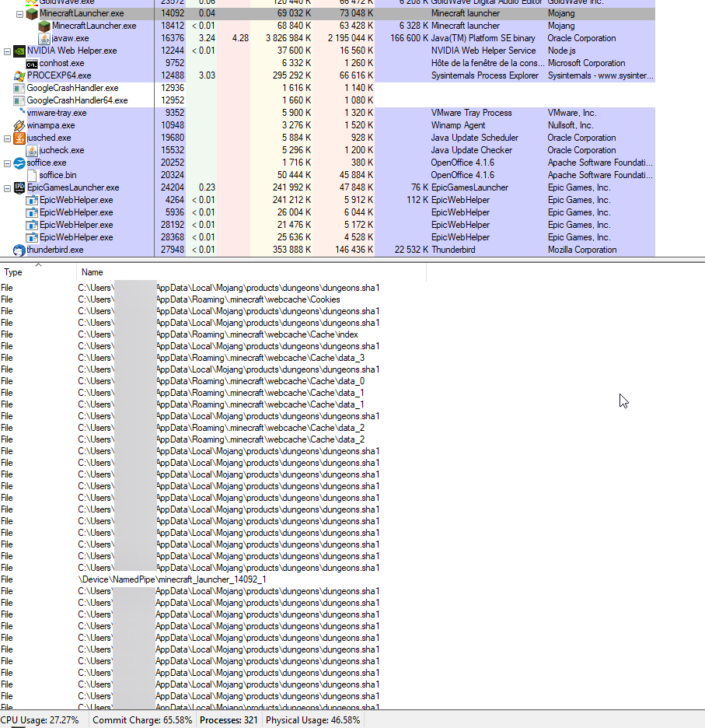Click the Oracle Corporation company for javaw.exe
Viewport: 705px width, 728px height.
581,38
